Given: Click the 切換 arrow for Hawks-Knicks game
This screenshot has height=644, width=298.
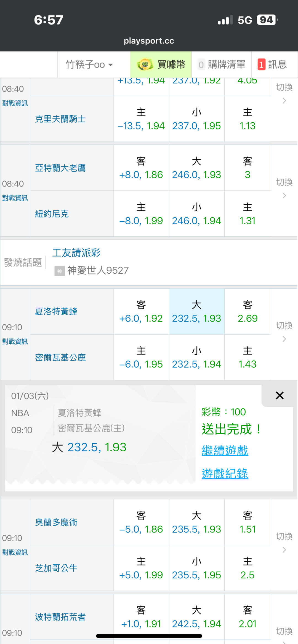Looking at the screenshot, I should [x=284, y=195].
